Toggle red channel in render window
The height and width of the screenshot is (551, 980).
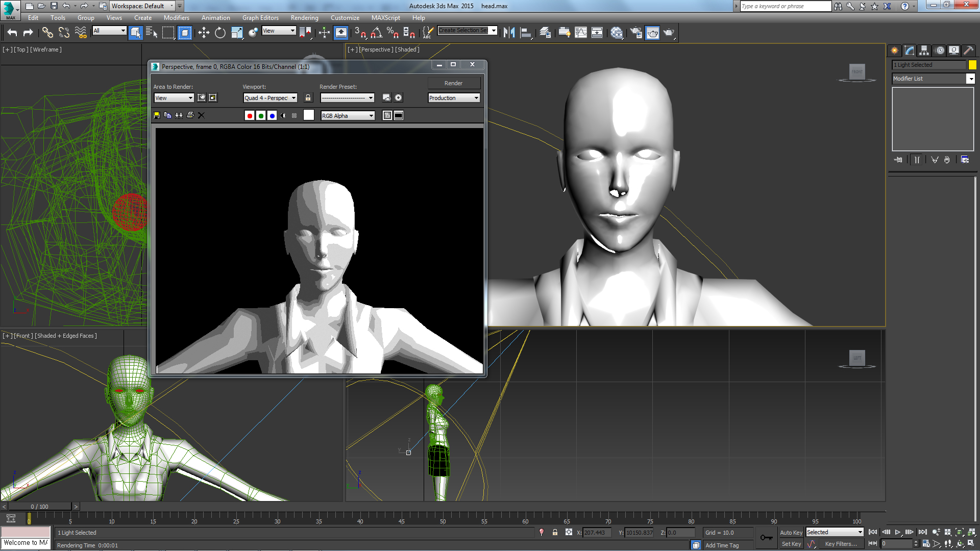click(250, 116)
